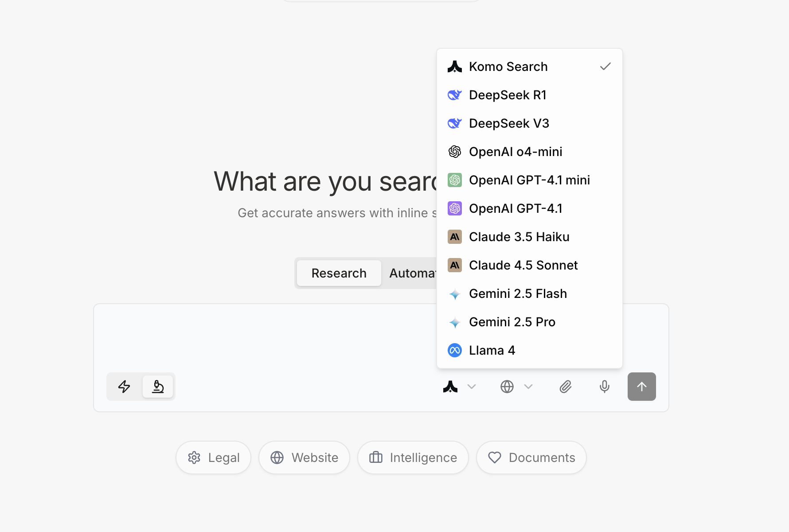This screenshot has height=532, width=789.
Task: Pick Claude 4.5 Sonnet model
Action: (x=529, y=265)
